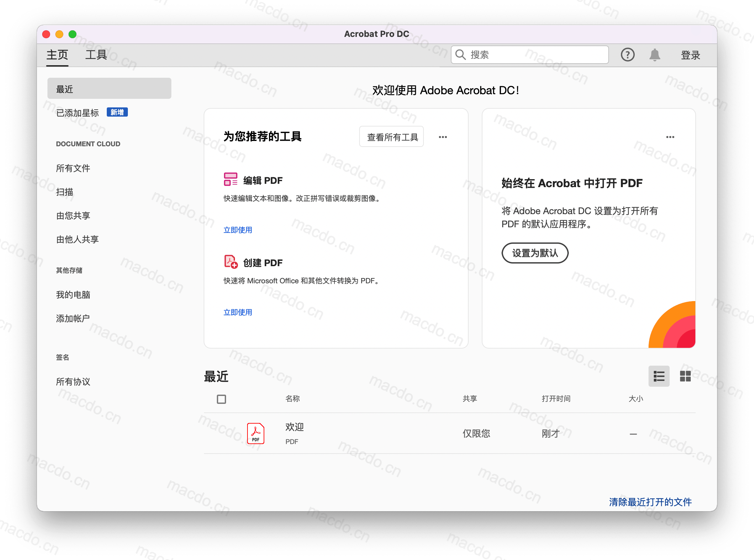Viewport: 754px width, 560px height.
Task: Select 我的电脑 under other storage
Action: click(x=73, y=294)
